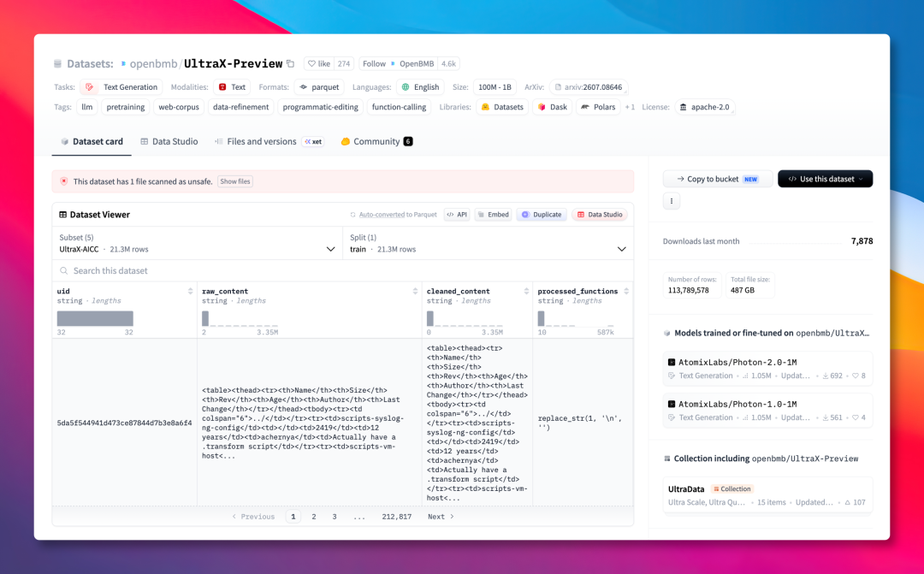Open the Text Generation task tag
924x574 pixels.
(121, 87)
